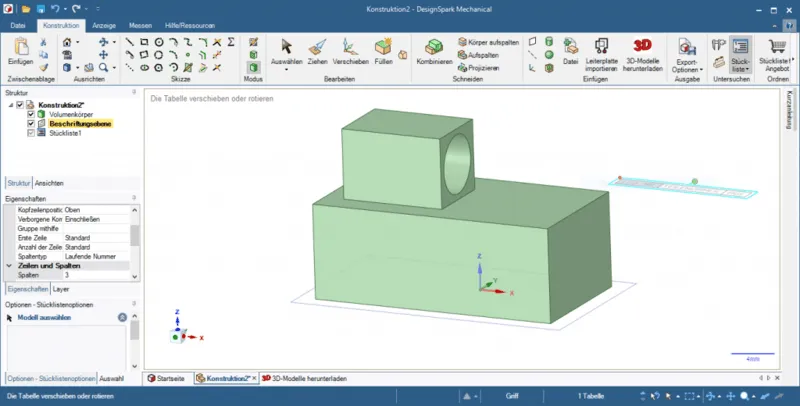
Task: Collapse the Konstruktion2 tree node
Action: (x=11, y=105)
